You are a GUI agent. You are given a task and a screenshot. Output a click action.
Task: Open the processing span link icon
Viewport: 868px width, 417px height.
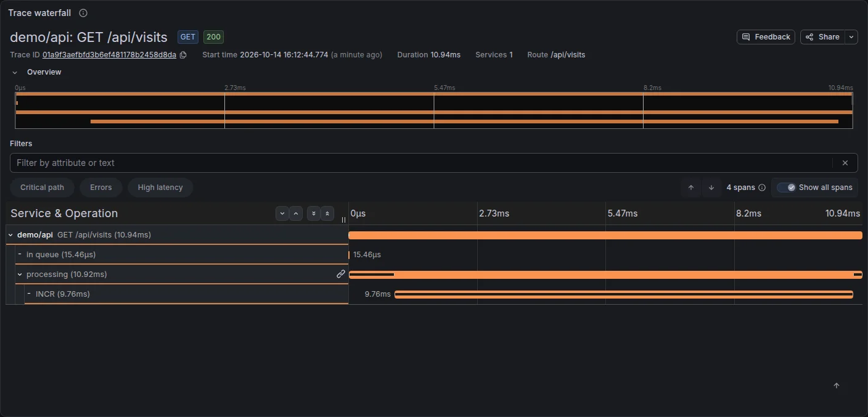click(x=341, y=274)
